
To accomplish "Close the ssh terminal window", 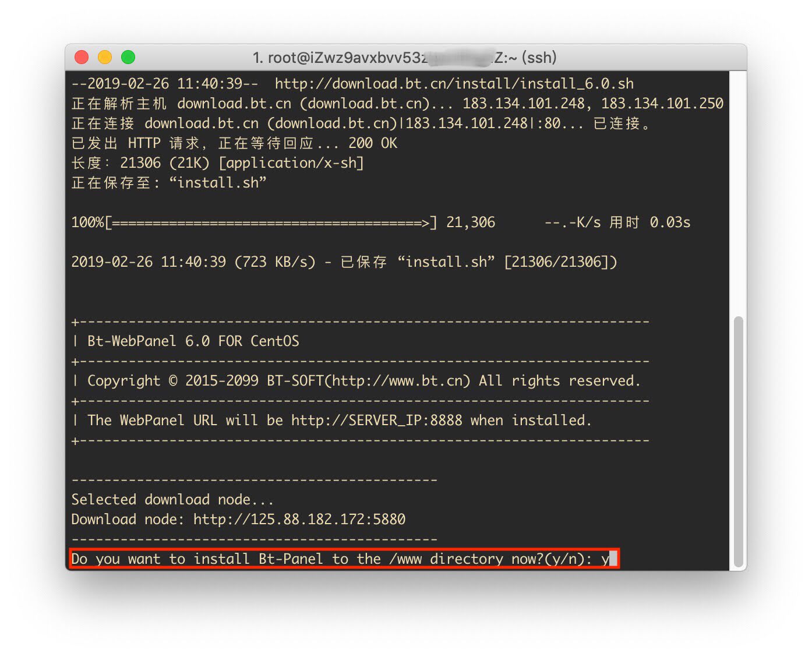I will point(82,57).
